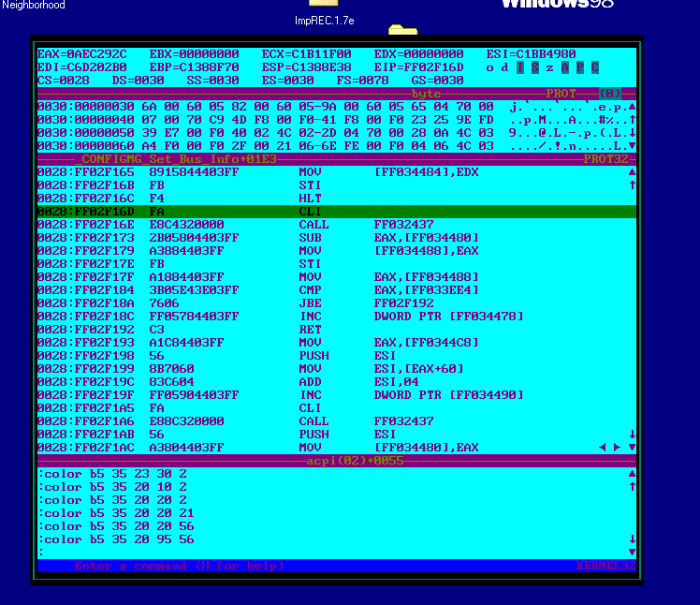Toggle the parity flag 'P'
Viewport: 700px width, 605px height.
(x=580, y=67)
